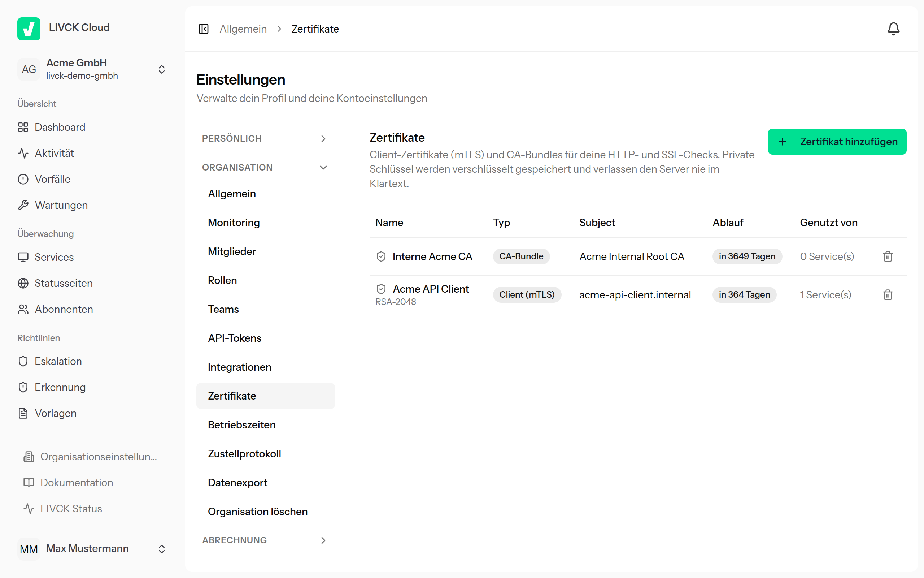Click the MM user avatar
The height and width of the screenshot is (578, 924).
click(x=29, y=549)
